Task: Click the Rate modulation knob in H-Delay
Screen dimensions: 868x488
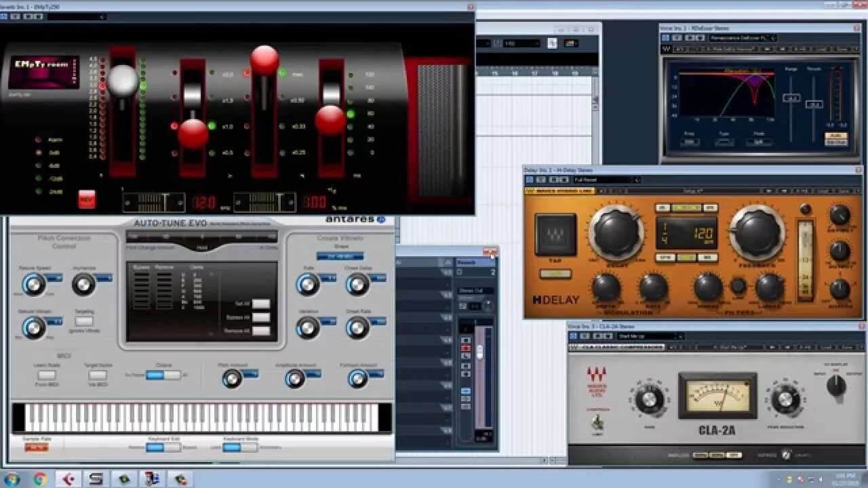Action: pos(653,287)
